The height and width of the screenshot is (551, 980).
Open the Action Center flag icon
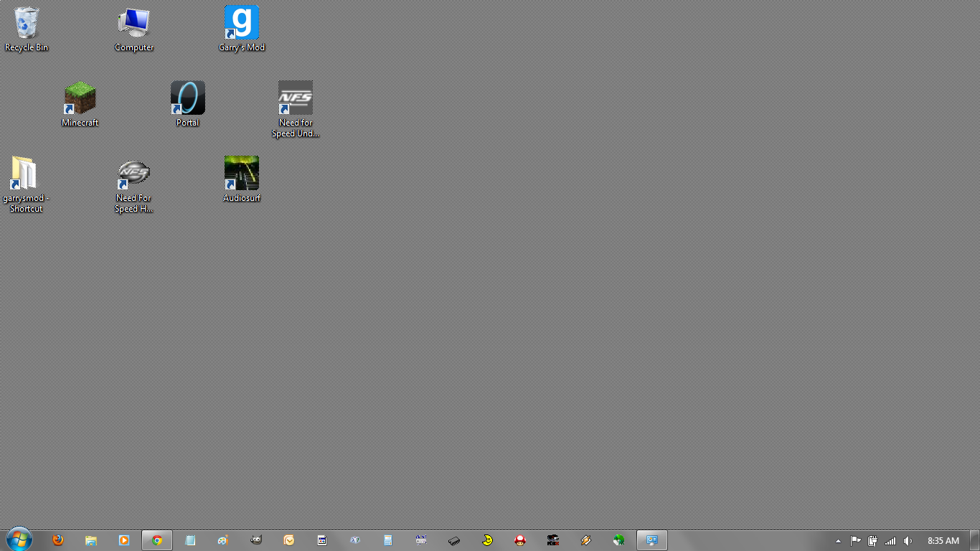tap(856, 541)
